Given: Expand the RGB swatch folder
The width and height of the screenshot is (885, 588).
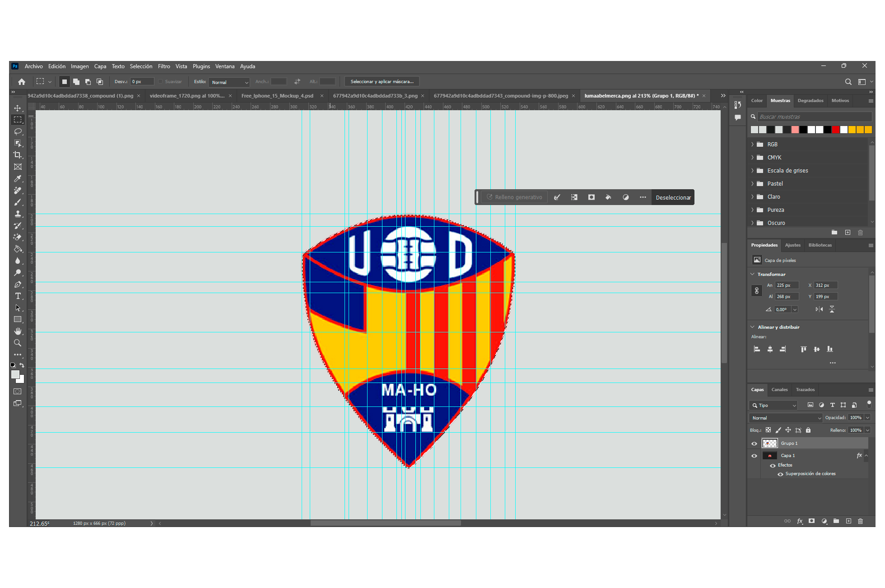Looking at the screenshot, I should [x=753, y=145].
